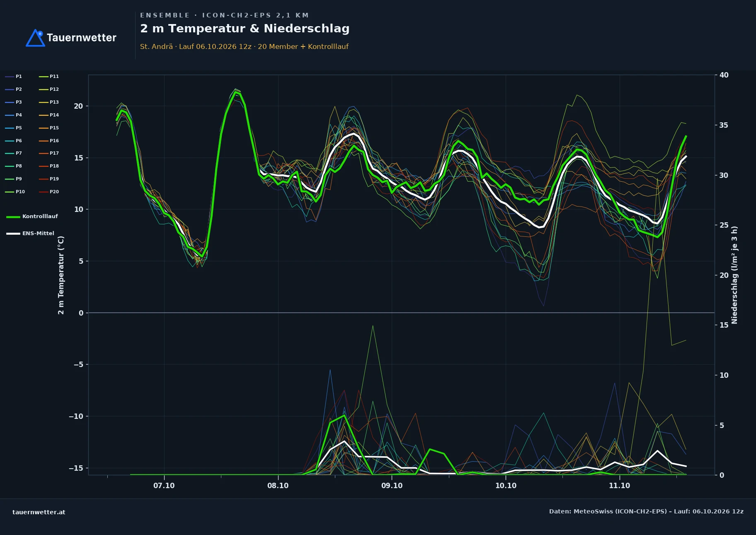Screen dimensions: 756x535
Task: Click the 40 precipitation axis value
Action: (724, 75)
